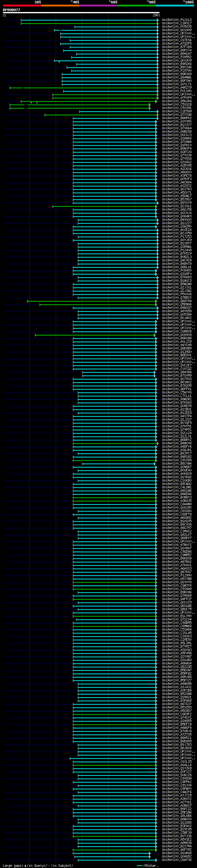This screenshot has width=197, height=868.
Task: Select hit UniRef100_A7QZP5
Action: (x=176, y=43)
